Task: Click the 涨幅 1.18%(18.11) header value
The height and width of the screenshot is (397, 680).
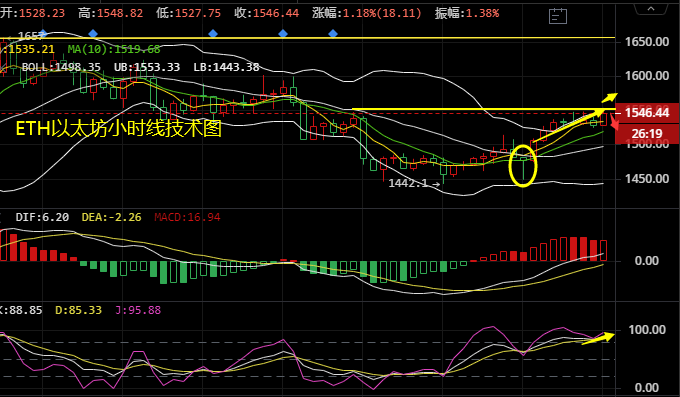Action: point(366,13)
